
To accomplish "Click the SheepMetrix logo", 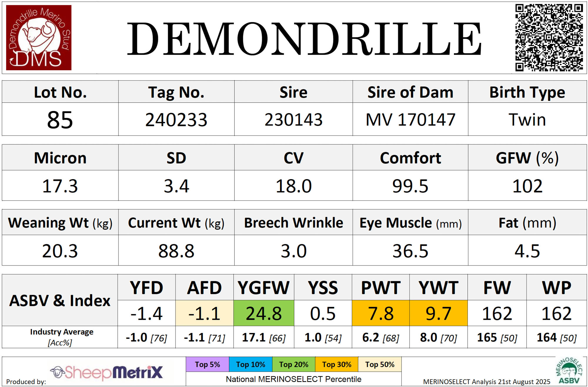I will [x=106, y=372].
